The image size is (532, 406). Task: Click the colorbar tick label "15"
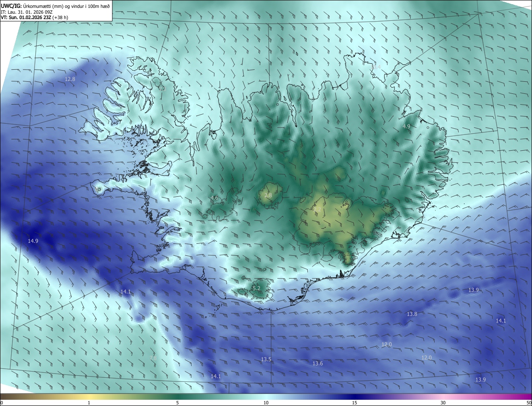coord(355,403)
